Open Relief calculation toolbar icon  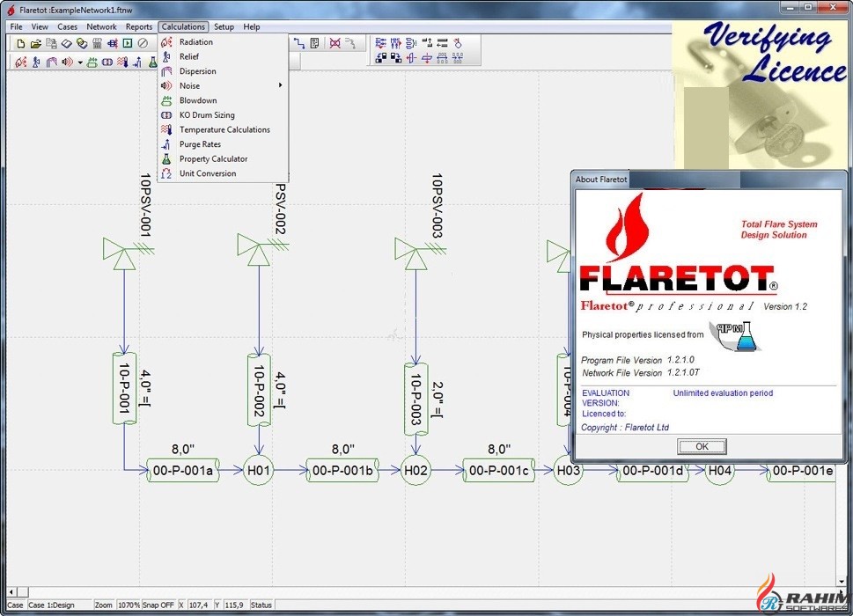click(x=36, y=62)
